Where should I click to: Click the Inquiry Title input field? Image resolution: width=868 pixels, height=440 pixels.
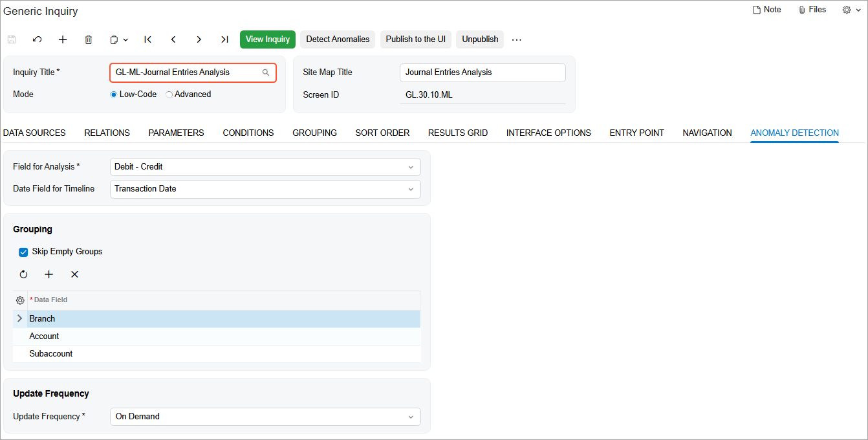tap(193, 72)
